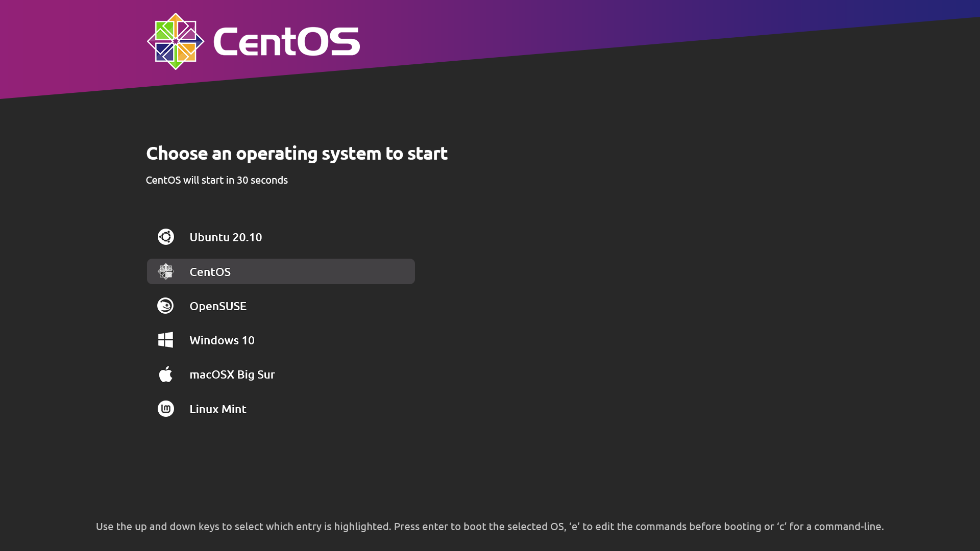Pick the Linux Mint entry
This screenshot has width=980, height=551.
coord(281,409)
